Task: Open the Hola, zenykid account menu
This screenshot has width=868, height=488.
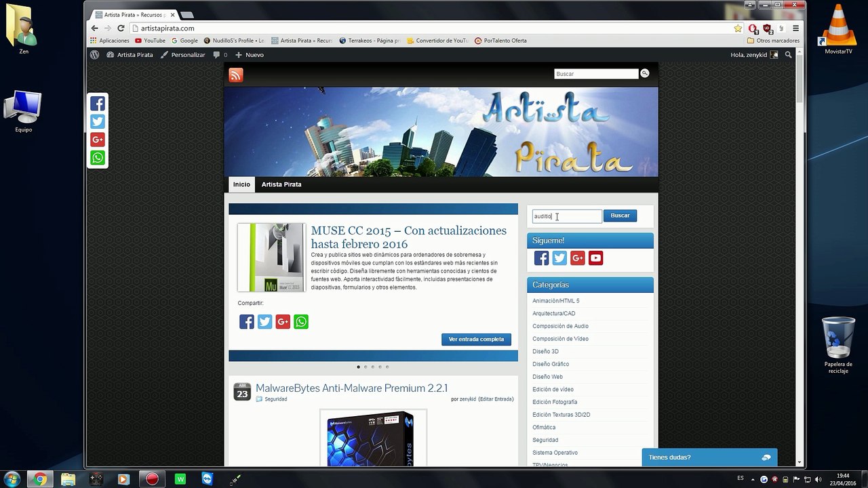Action: (x=754, y=55)
